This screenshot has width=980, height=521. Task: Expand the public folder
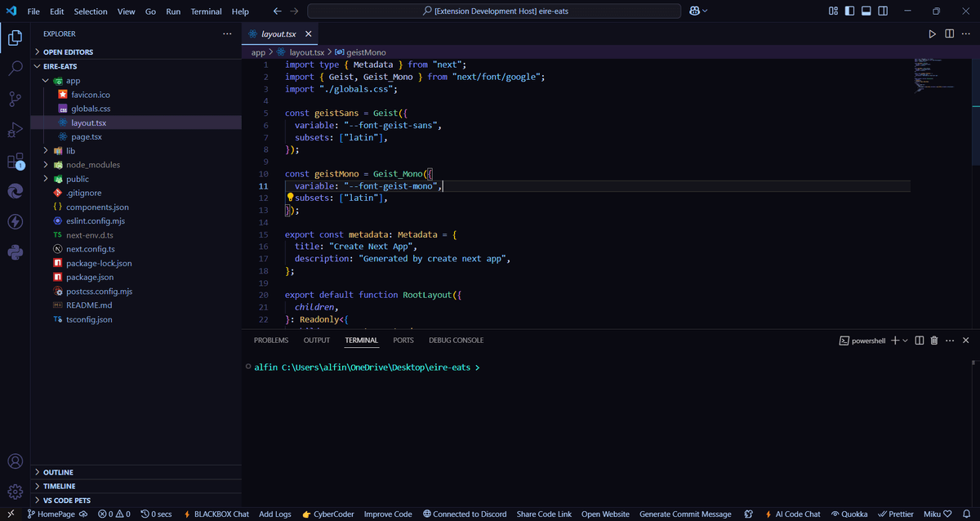pos(136,179)
